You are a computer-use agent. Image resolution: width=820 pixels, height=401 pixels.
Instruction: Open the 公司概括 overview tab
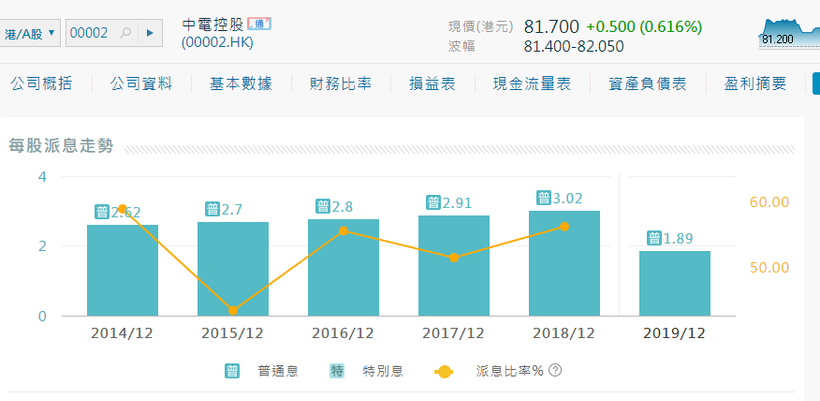[x=42, y=84]
